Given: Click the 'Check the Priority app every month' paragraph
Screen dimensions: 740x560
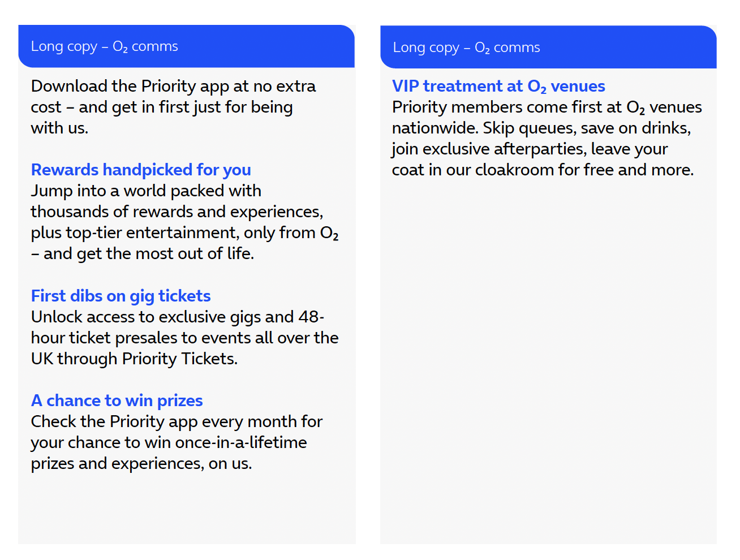Looking at the screenshot, I should click(177, 442).
